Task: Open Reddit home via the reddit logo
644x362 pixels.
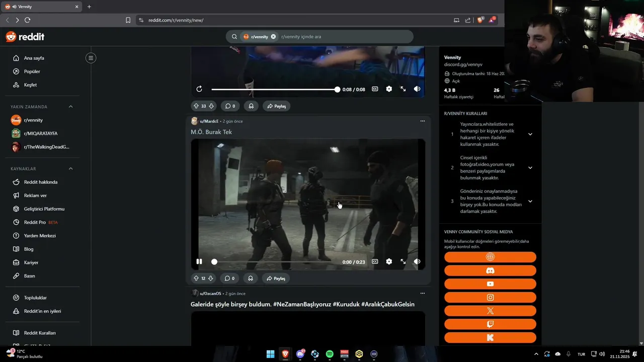Action: (25, 37)
